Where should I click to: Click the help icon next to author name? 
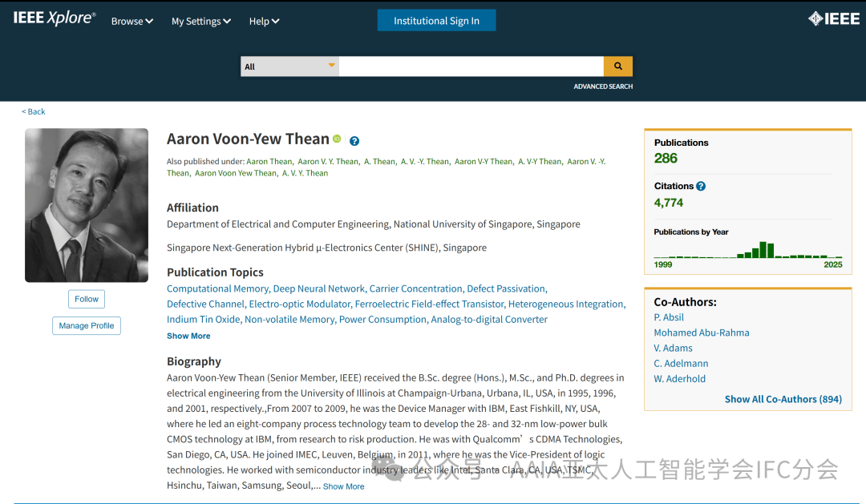[354, 141]
